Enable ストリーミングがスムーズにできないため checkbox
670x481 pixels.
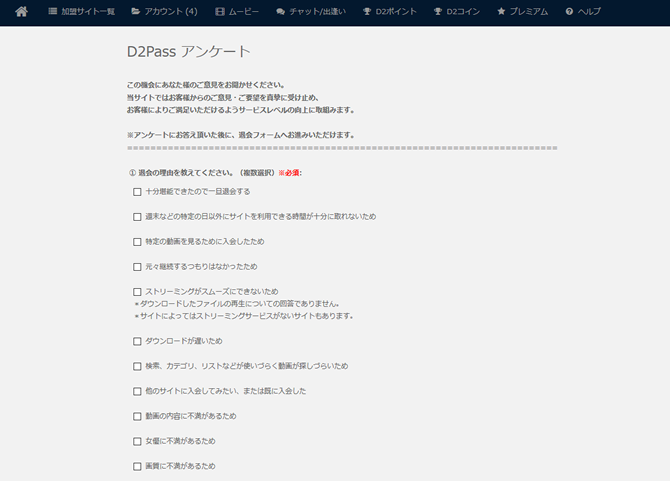(137, 292)
